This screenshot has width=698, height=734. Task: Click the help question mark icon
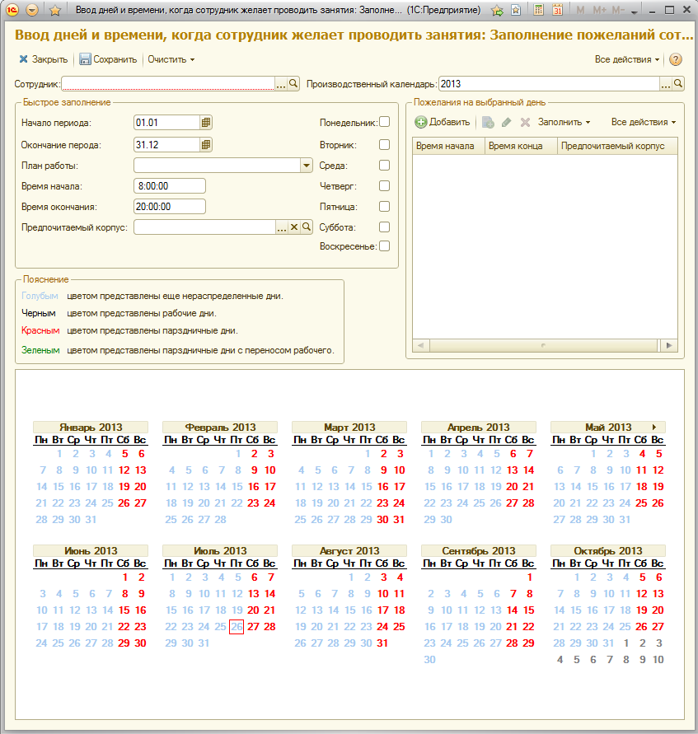(676, 59)
